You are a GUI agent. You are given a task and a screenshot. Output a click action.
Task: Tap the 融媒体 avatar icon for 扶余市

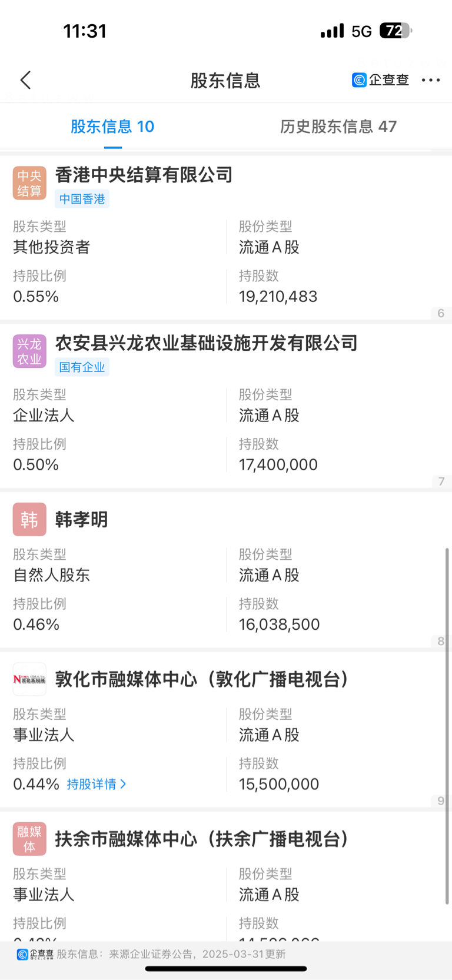coord(29,839)
